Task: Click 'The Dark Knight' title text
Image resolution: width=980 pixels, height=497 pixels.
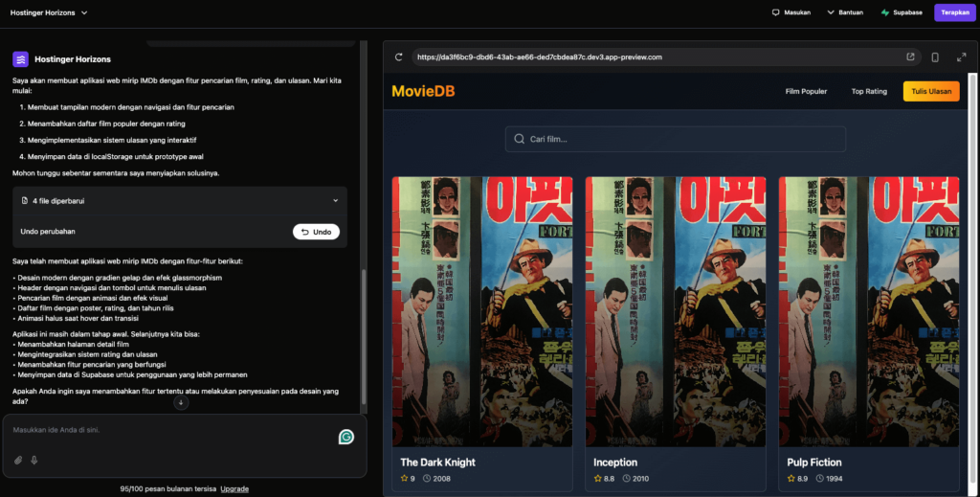Action: click(437, 463)
